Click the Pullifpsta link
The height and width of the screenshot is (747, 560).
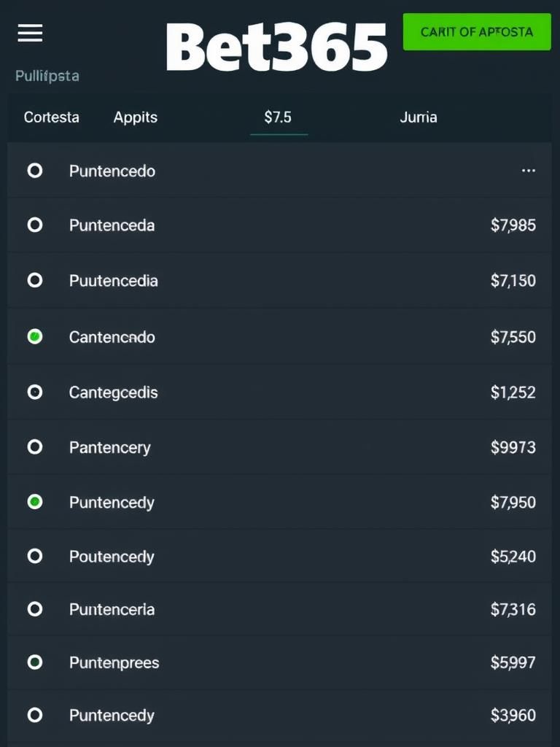click(x=47, y=76)
